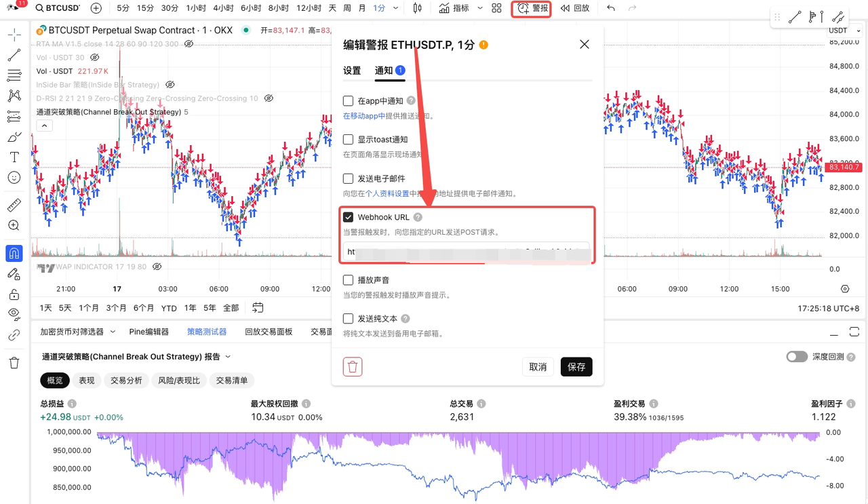Screen dimensions: 868x504
Task: Enable the 在app中通知 checkbox
Action: coord(348,101)
